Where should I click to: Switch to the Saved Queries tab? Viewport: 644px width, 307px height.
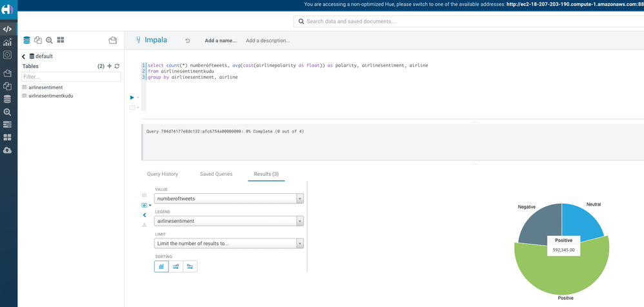(x=216, y=174)
